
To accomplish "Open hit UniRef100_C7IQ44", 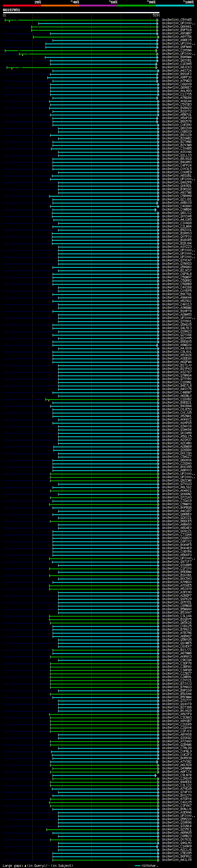I will [177, 535].
